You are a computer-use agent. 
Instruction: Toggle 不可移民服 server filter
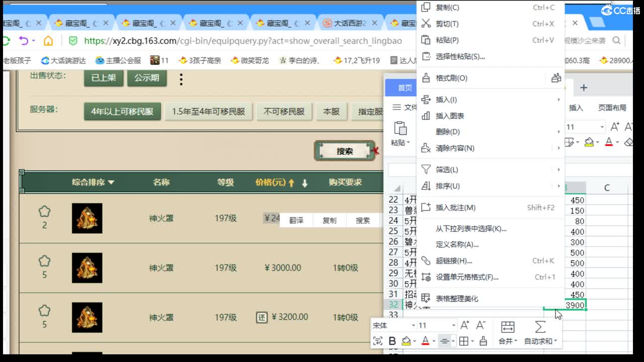pyautogui.click(x=284, y=112)
